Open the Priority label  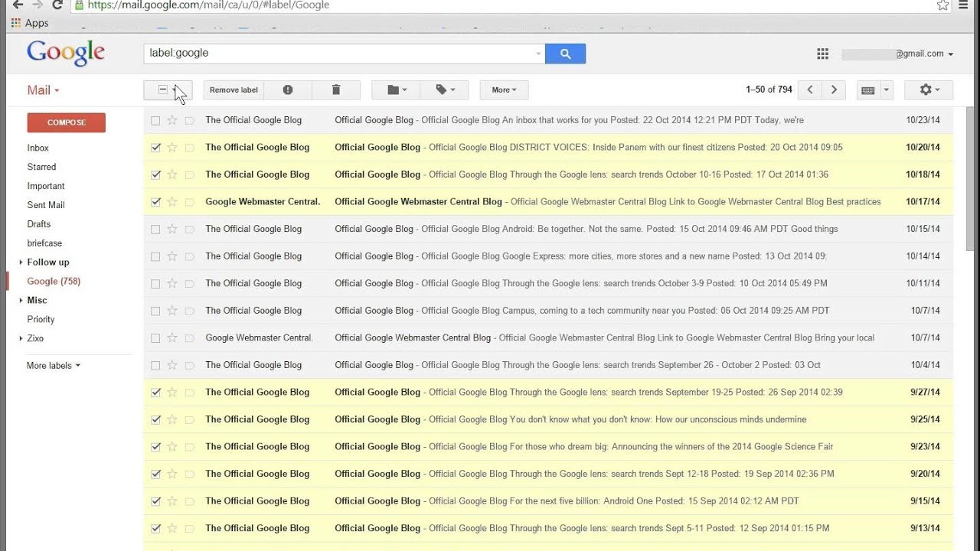tap(41, 320)
